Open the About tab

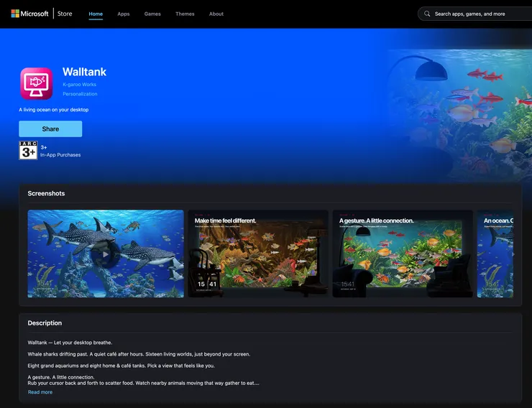(x=216, y=14)
